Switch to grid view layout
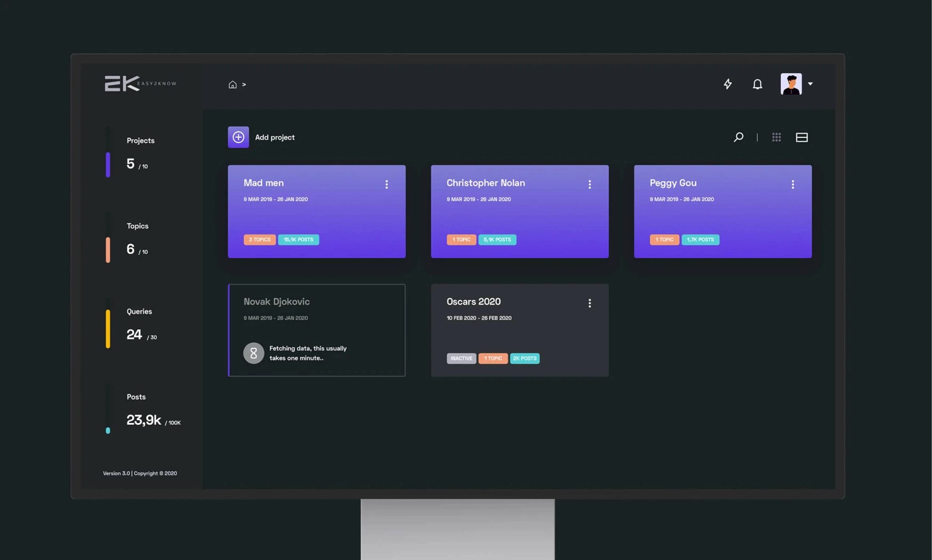This screenshot has width=932, height=560. point(776,137)
